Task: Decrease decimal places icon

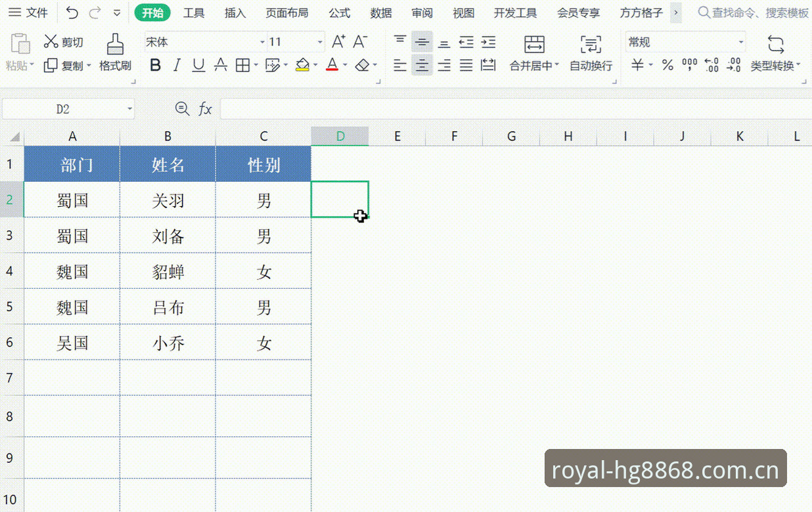Action: (x=733, y=65)
